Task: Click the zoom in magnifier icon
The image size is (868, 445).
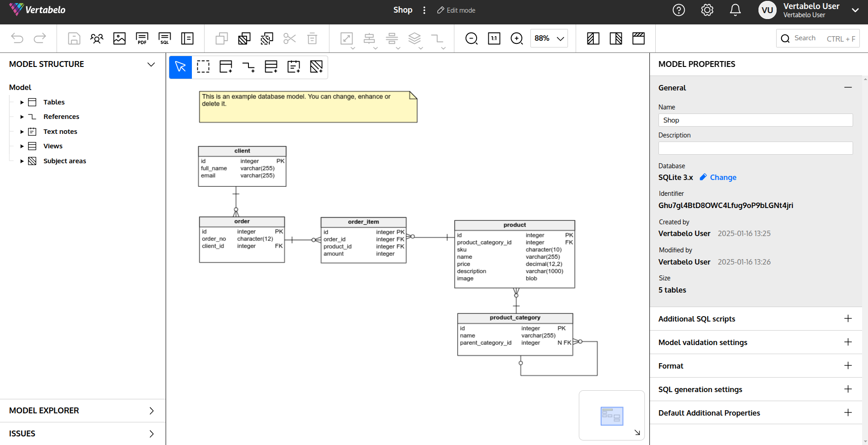Action: click(x=516, y=38)
